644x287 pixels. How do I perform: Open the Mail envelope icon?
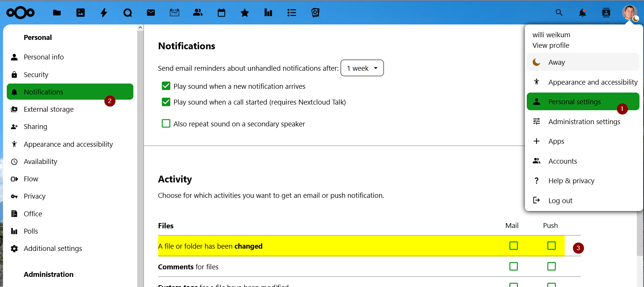[x=151, y=13]
